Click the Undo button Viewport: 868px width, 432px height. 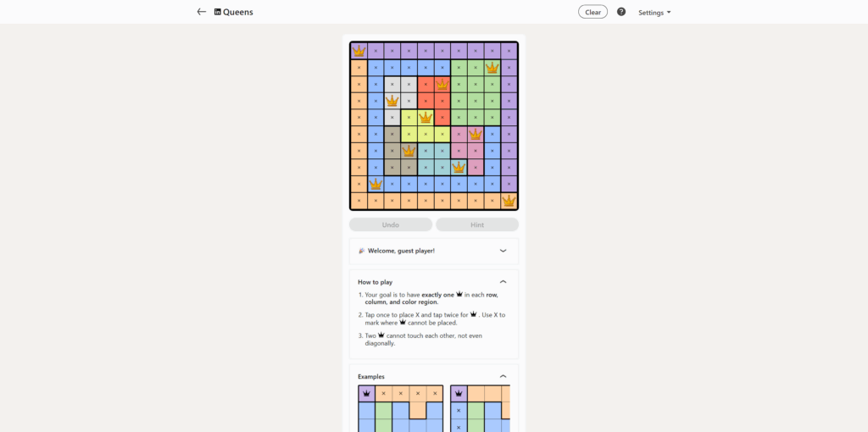coord(391,224)
